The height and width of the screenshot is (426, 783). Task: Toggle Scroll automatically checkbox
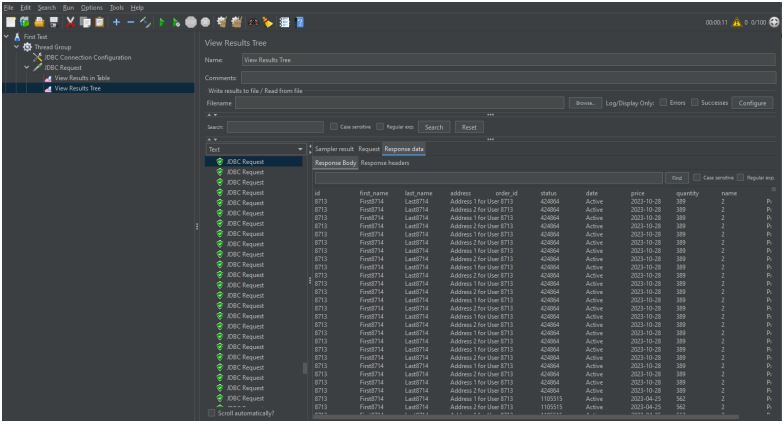210,413
